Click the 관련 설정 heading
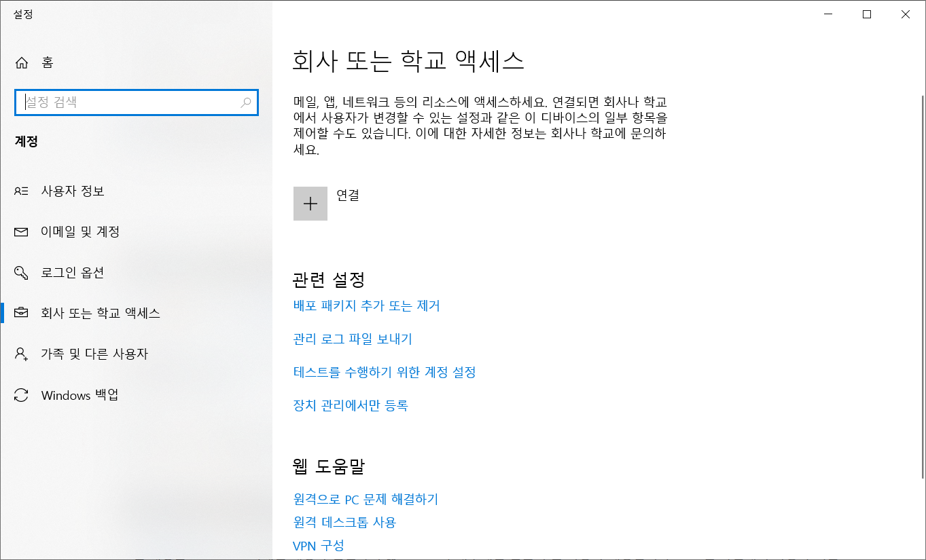Image resolution: width=926 pixels, height=560 pixels. [329, 279]
